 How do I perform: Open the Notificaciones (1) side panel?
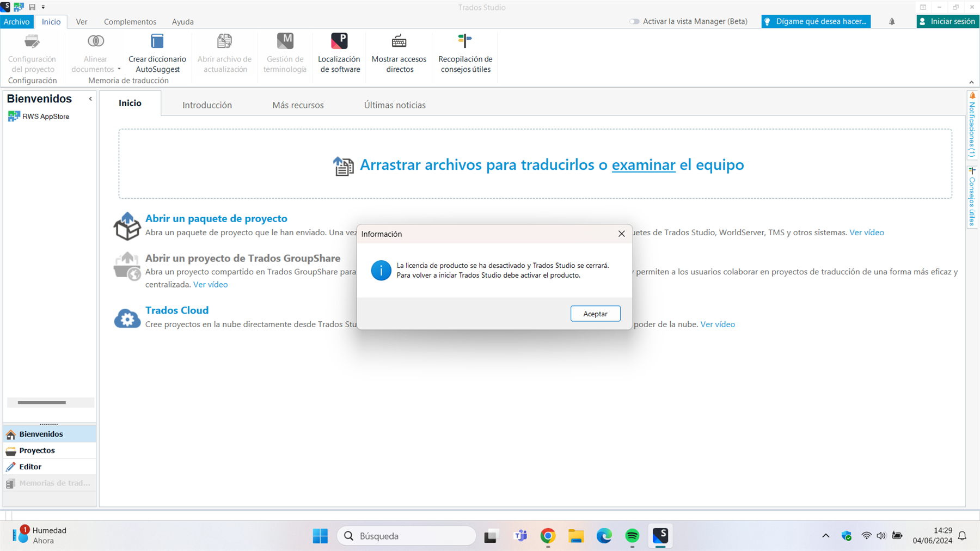click(x=972, y=125)
